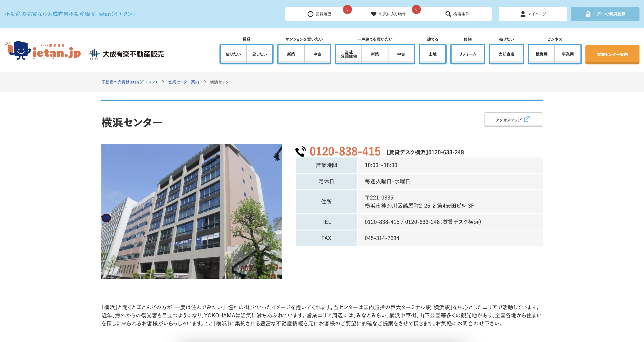The width and height of the screenshot is (644, 342).
Task: Click the large phone number 0120-838-415
Action: 345,151
